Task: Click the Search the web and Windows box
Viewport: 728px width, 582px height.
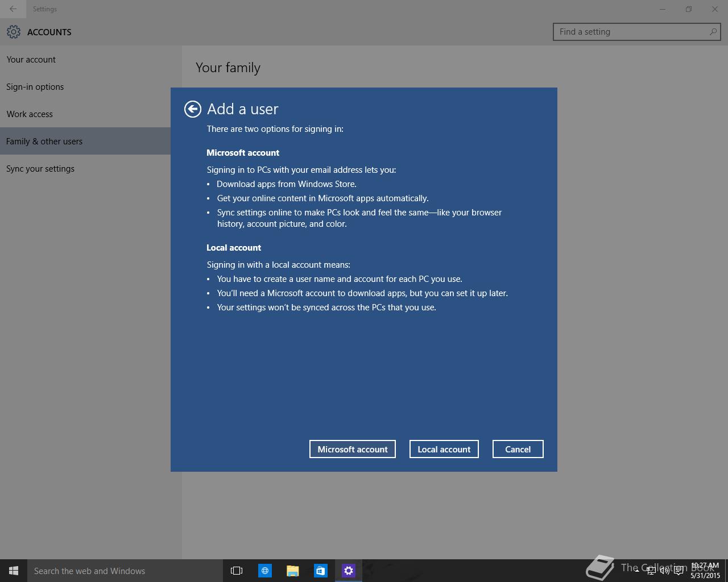Action: (x=125, y=571)
